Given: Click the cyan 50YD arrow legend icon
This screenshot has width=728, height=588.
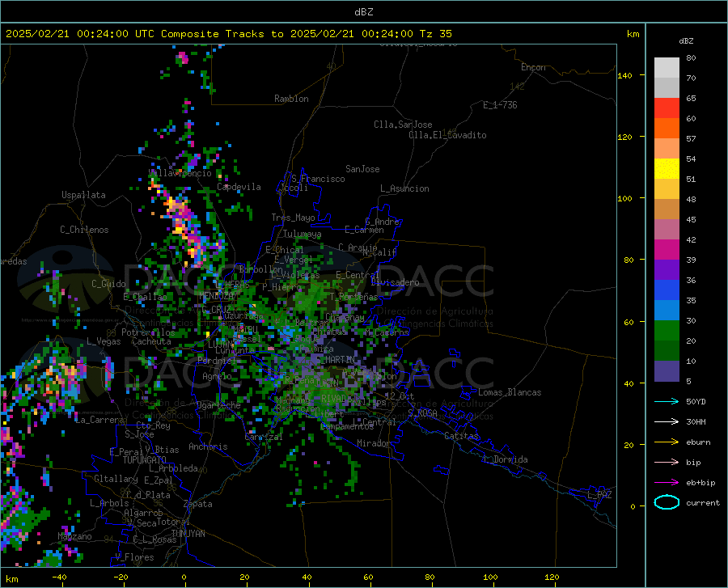Looking at the screenshot, I should point(667,401).
